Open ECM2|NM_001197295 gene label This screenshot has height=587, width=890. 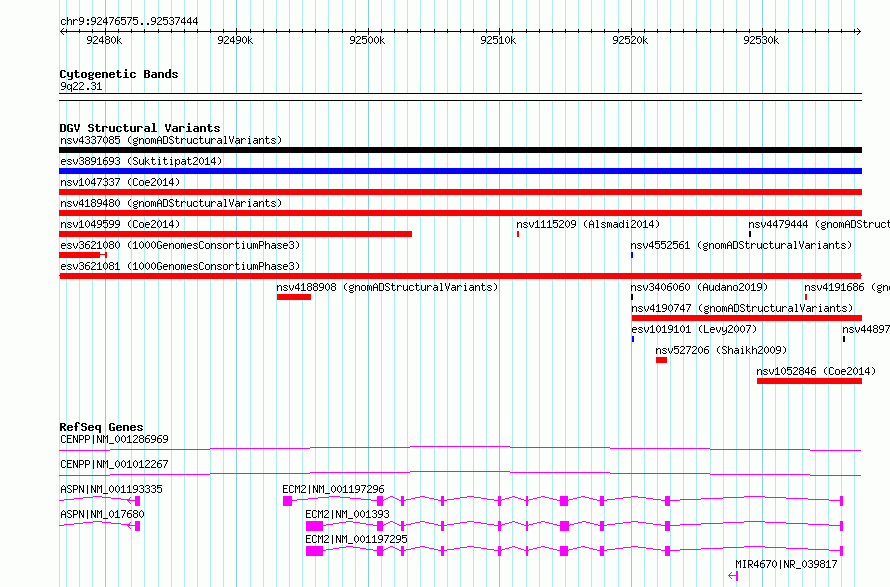click(x=356, y=539)
